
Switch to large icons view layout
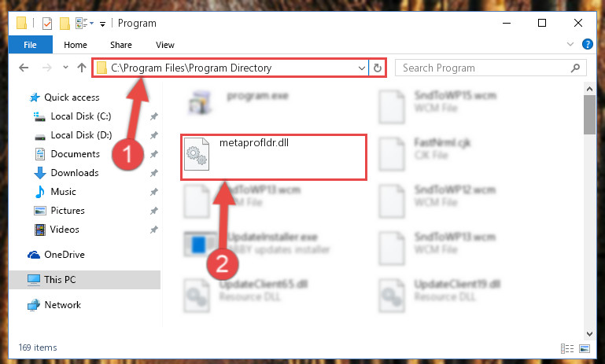585,348
